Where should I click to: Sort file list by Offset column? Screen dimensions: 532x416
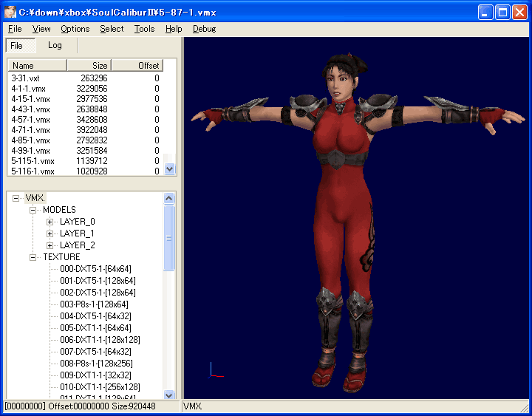(137, 65)
